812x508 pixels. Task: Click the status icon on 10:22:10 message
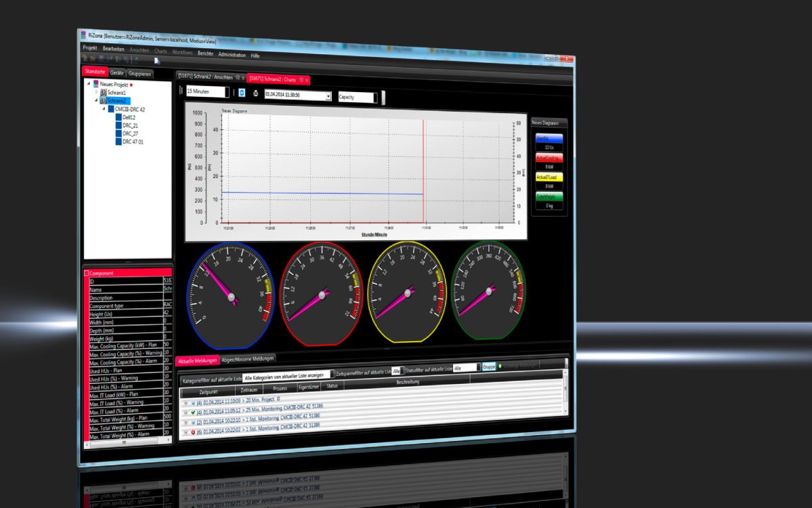point(193,423)
